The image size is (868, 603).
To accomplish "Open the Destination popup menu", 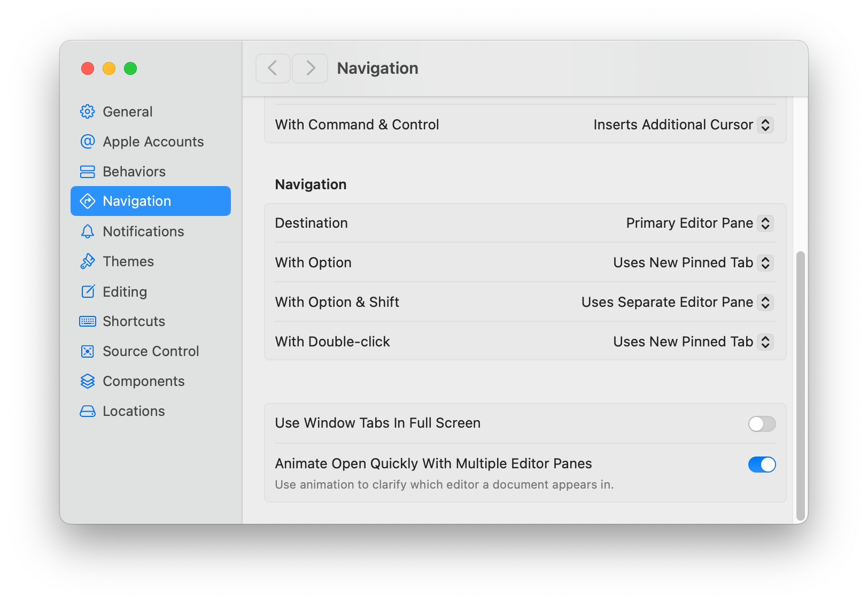I will [765, 223].
